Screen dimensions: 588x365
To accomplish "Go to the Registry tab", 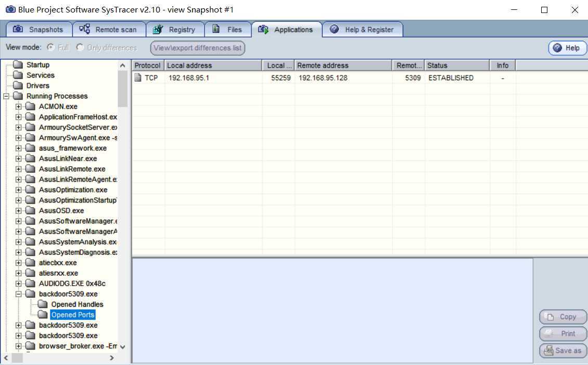I will 175,29.
